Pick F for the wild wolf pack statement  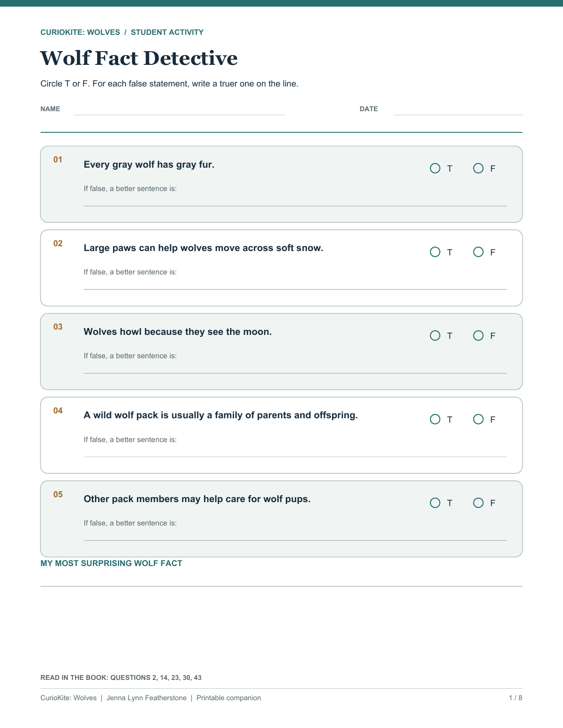tap(478, 419)
